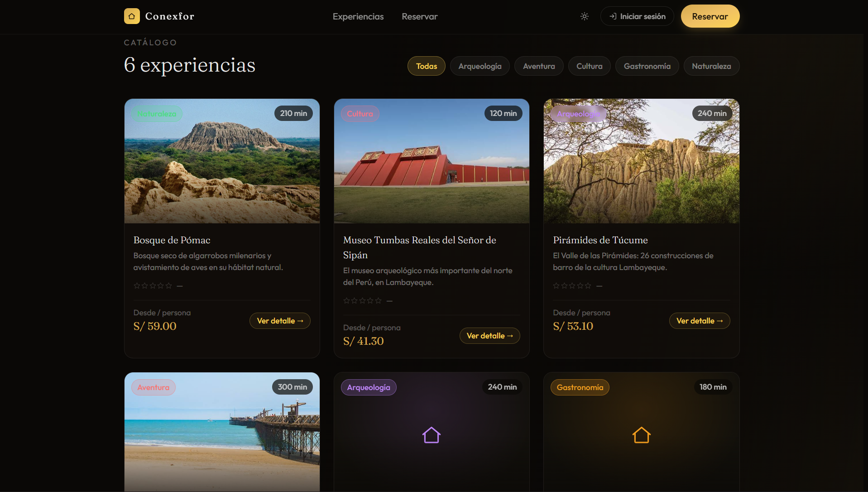Open Ver detalle for Pirámides de Túcume
The width and height of the screenshot is (868, 492).
[x=700, y=321]
